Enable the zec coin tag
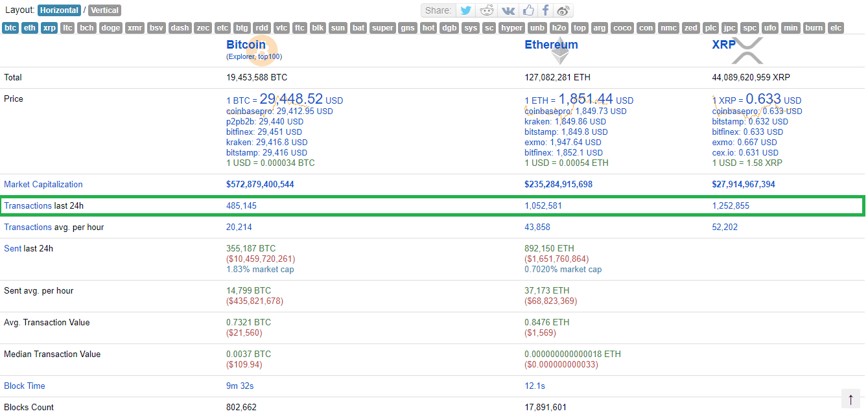Screen dimensions: 868x418 pyautogui.click(x=203, y=28)
